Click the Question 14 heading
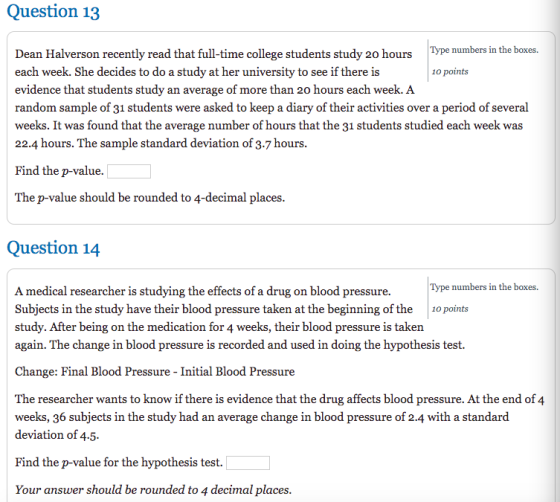 coord(53,248)
